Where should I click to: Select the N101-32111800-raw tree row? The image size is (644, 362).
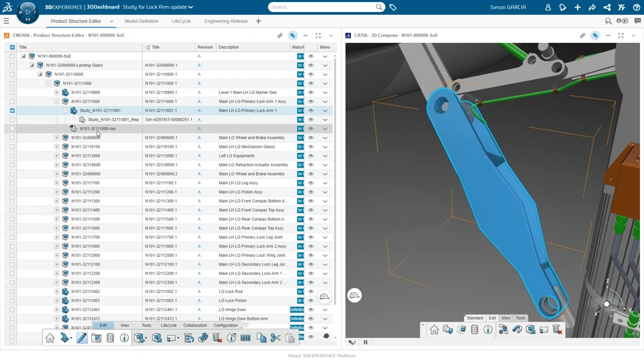point(168,129)
